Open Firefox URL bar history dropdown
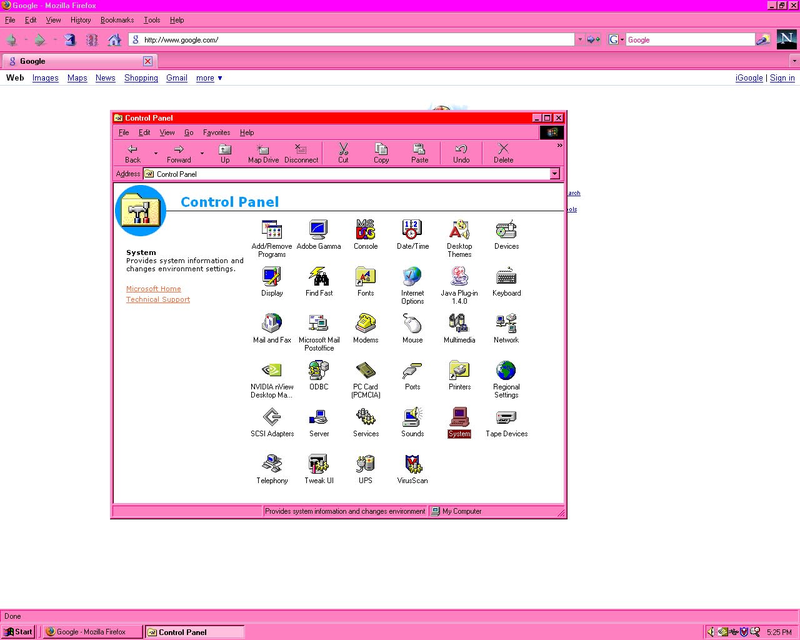Viewport: 800px width, 640px height. coord(580,39)
